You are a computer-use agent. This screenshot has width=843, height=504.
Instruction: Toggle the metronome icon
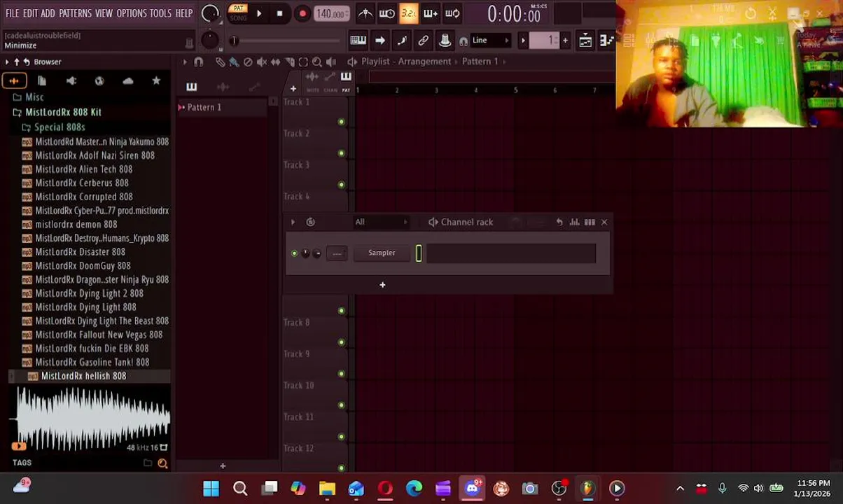pyautogui.click(x=365, y=13)
